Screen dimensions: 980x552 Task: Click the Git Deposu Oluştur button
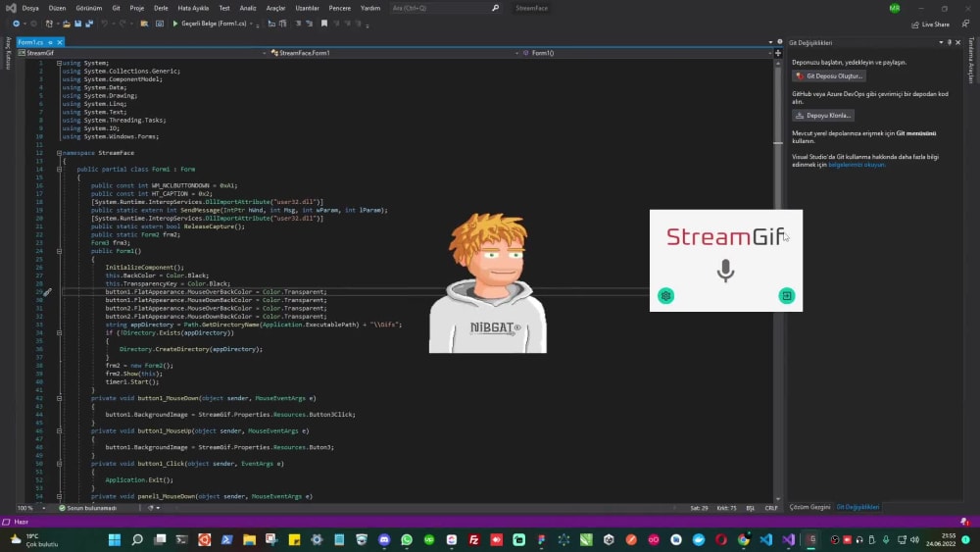[x=829, y=76]
